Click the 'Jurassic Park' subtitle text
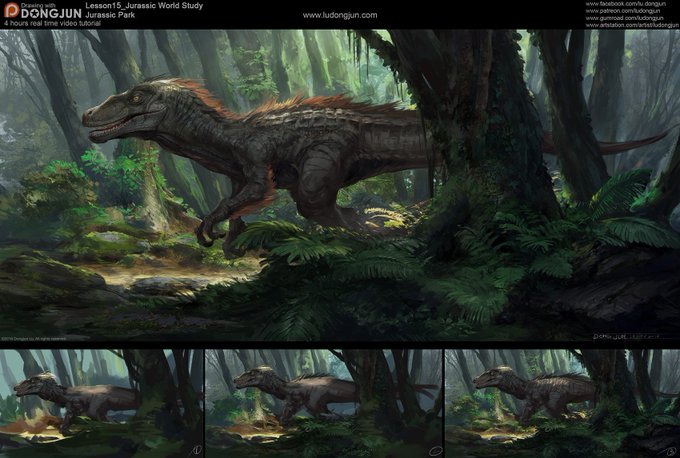Viewport: 680px width, 458px height. click(110, 15)
